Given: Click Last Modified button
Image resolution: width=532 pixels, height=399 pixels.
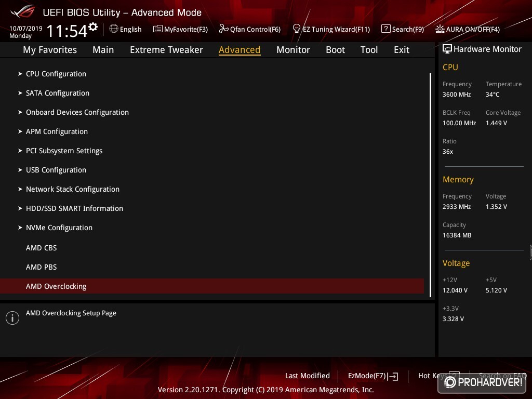Looking at the screenshot, I should [x=308, y=376].
